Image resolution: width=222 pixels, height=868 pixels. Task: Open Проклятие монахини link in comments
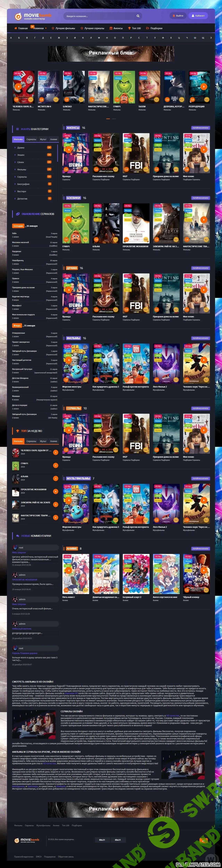(25, 580)
